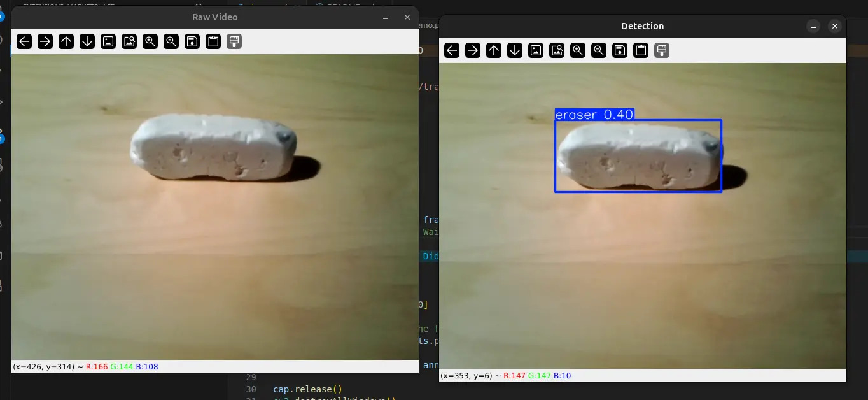The width and height of the screenshot is (868, 400).
Task: Pan right in the Raw Video window
Action: (x=45, y=41)
